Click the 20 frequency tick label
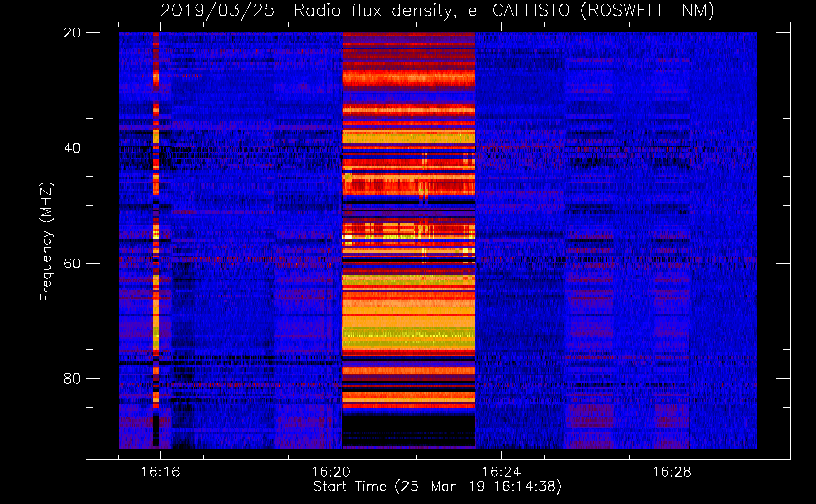 tap(72, 33)
